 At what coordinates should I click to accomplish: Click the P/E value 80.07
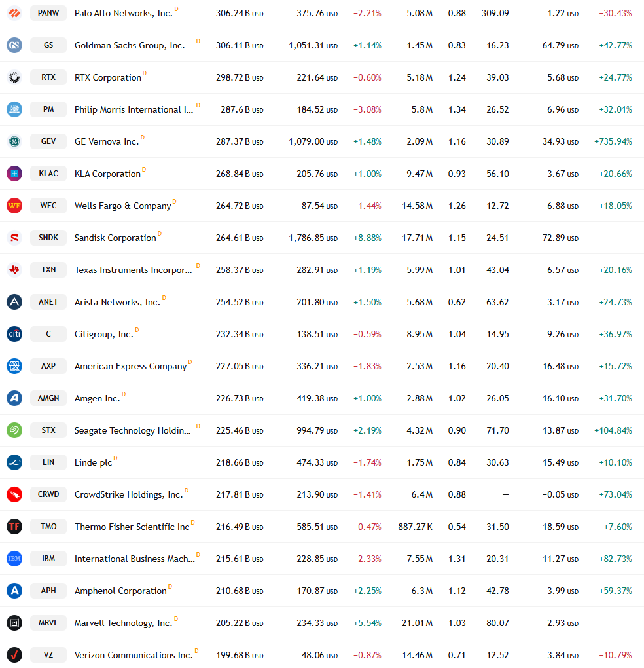point(497,623)
